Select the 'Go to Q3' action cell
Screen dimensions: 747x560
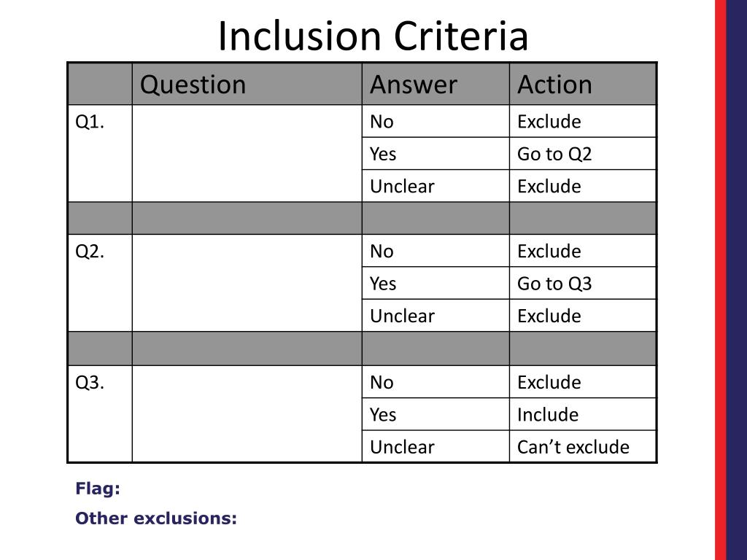click(583, 284)
